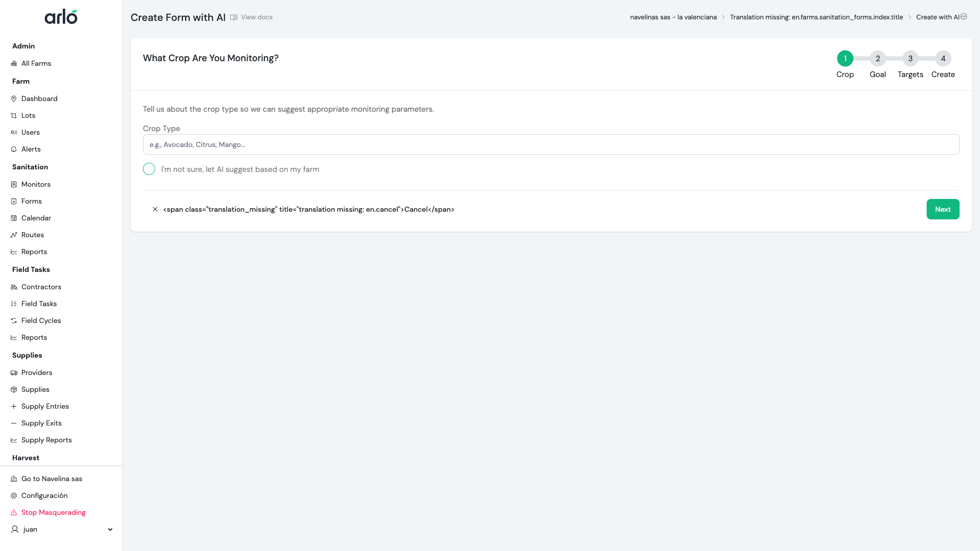
Task: Open the sanitation Calendar
Action: 36,218
